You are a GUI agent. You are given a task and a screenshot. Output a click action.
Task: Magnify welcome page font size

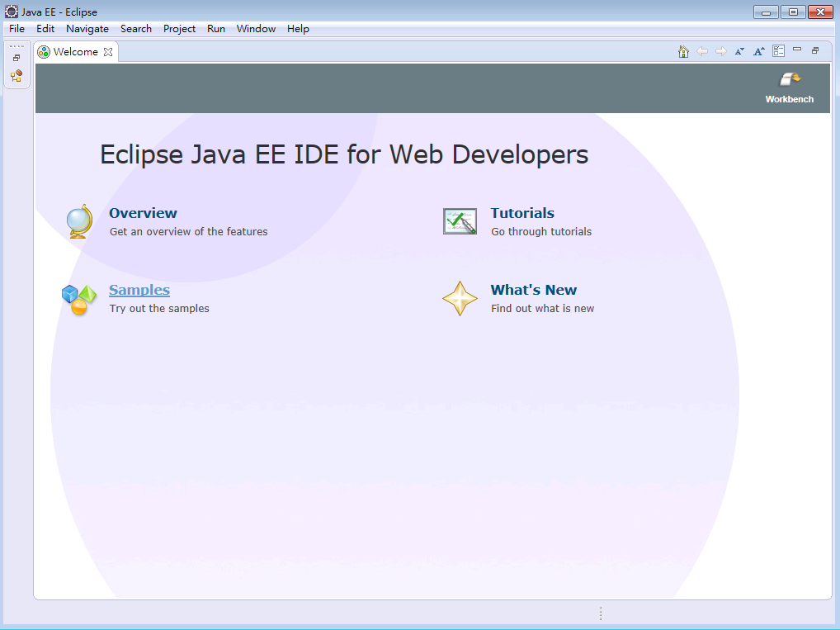point(759,51)
